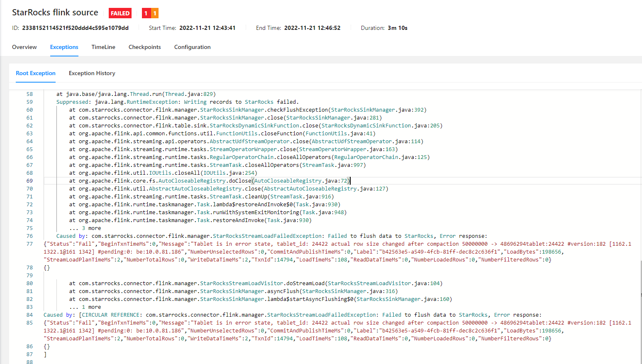Click the FunctionUtils.closeFunction stack line
642x364 pixels.
coord(222,134)
